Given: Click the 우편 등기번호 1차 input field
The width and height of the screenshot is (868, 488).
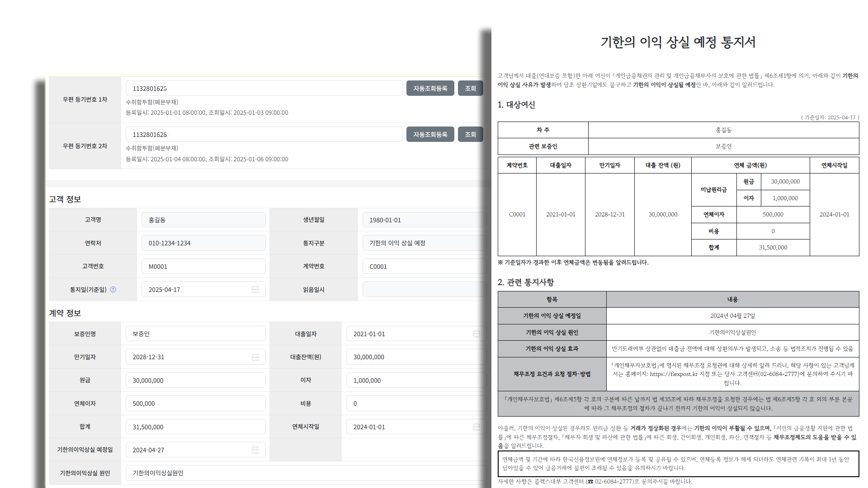Looking at the screenshot, I should [264, 89].
